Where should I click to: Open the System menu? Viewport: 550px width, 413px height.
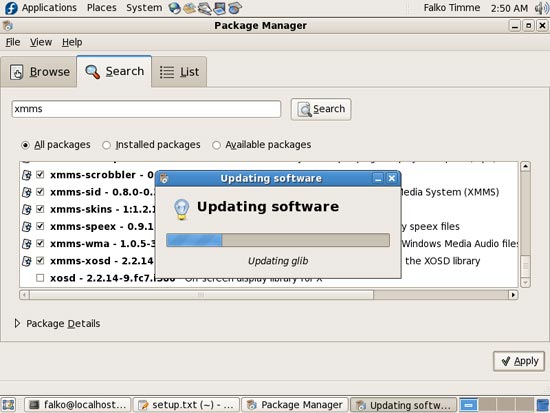(x=144, y=8)
